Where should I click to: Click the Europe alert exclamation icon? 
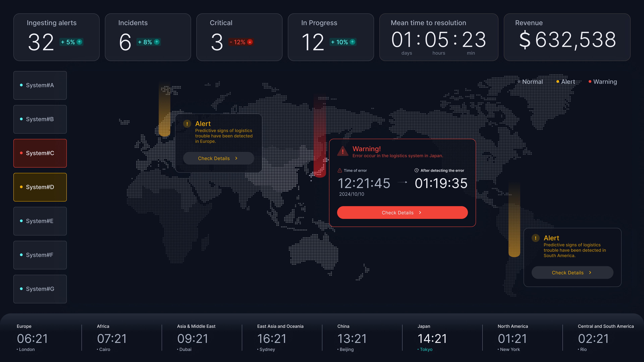187,124
